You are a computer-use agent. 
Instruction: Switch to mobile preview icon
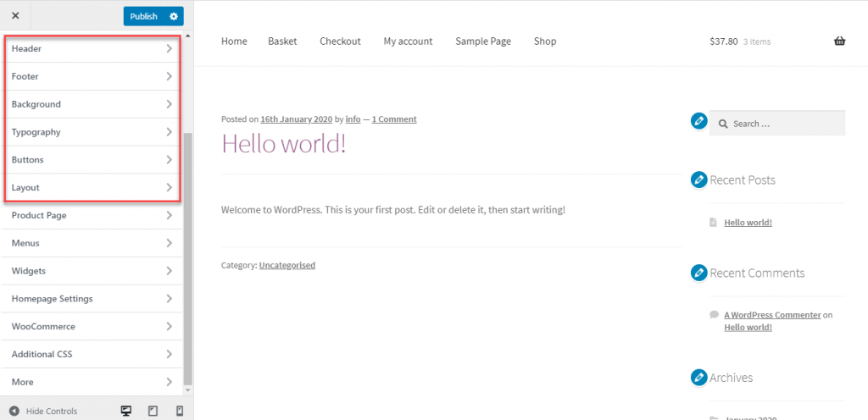(x=180, y=412)
